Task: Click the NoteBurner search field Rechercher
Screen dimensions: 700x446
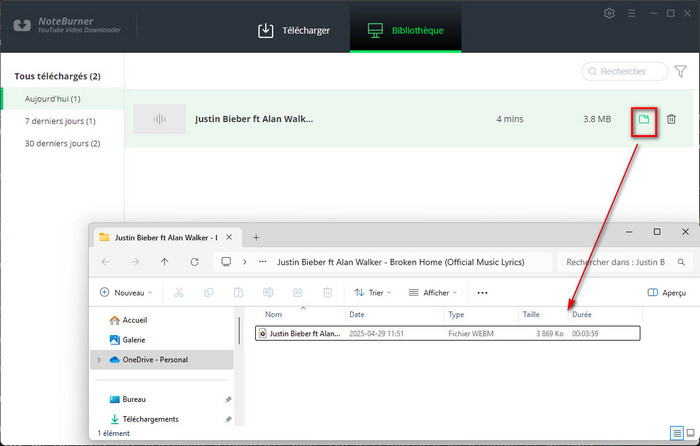Action: click(x=625, y=71)
